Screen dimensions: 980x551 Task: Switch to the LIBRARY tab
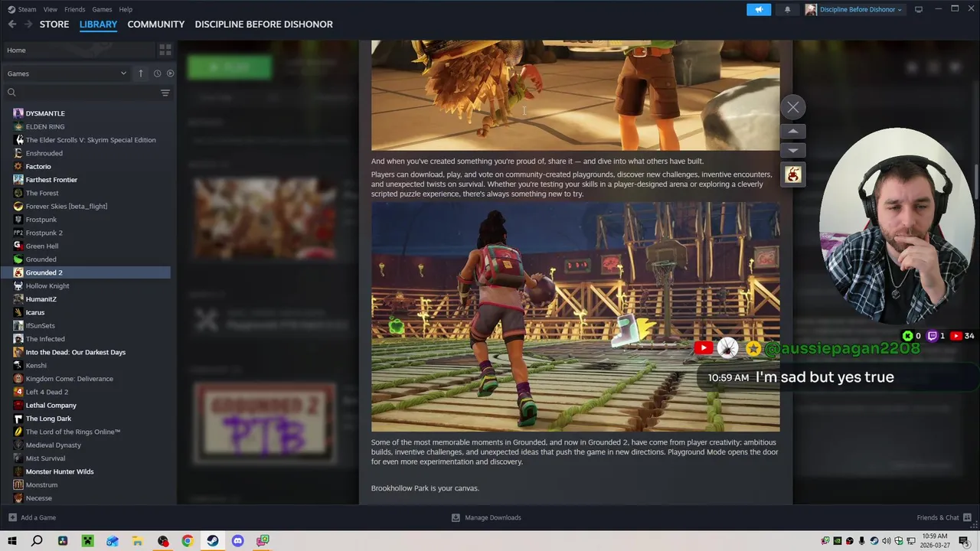98,24
